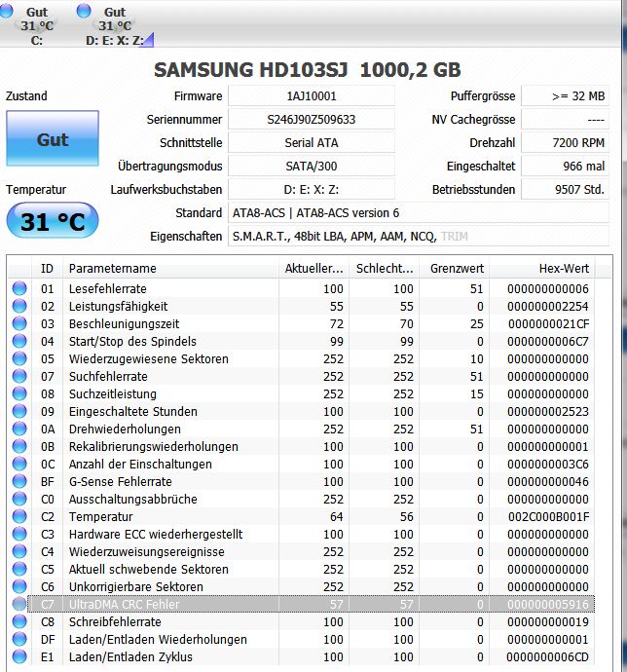Screen dimensions: 627x672
Task: Click the SATA/300 transfer mode field
Action: point(312,166)
